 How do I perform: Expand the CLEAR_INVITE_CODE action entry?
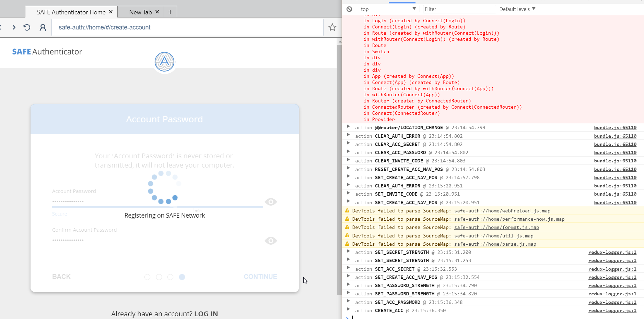click(348, 160)
